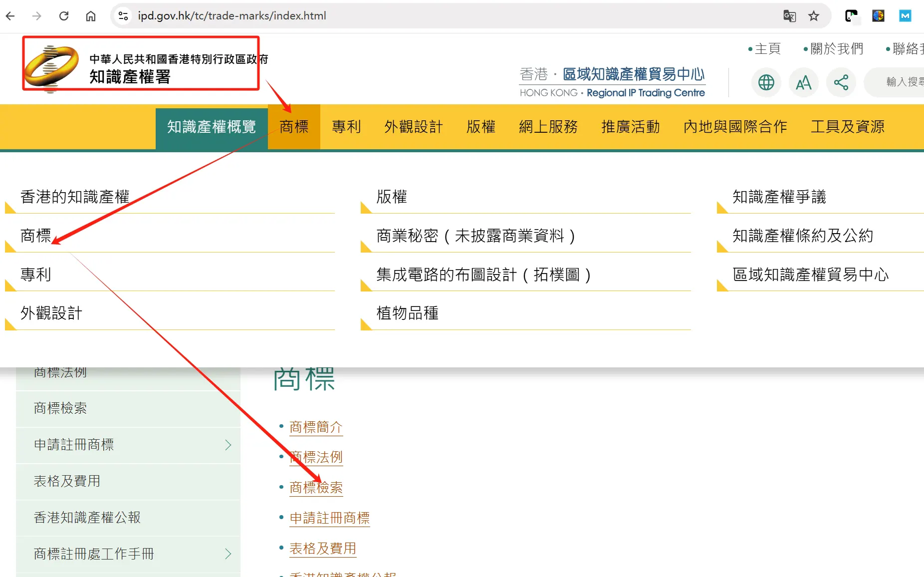Open the share icon
The image size is (924, 577).
[841, 82]
